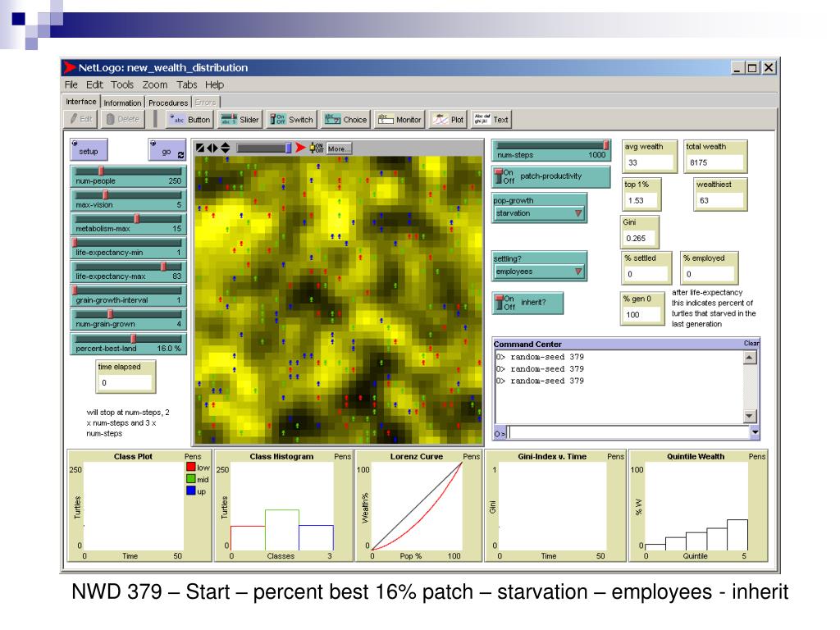This screenshot has height=630, width=840.
Task: Select the Choice widget tool
Action: point(345,120)
